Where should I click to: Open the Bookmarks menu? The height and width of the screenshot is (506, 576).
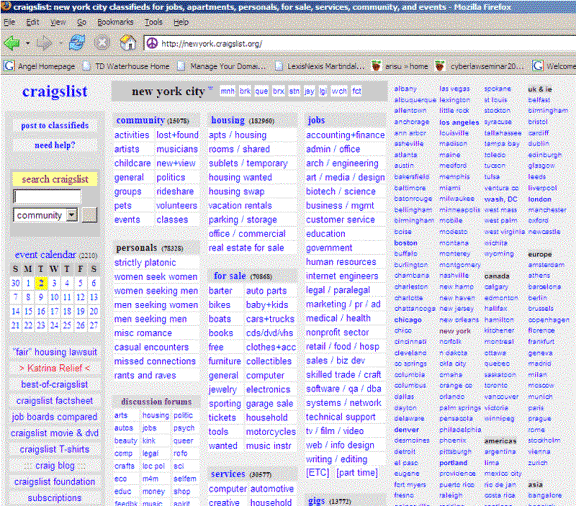[x=115, y=22]
